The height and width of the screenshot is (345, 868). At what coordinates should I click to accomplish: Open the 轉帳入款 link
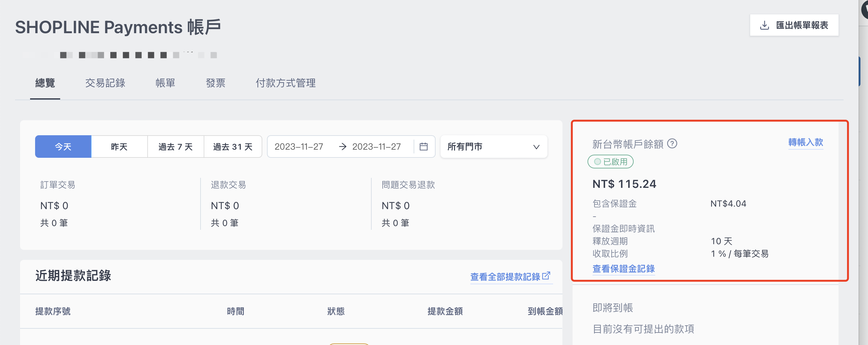click(x=805, y=142)
